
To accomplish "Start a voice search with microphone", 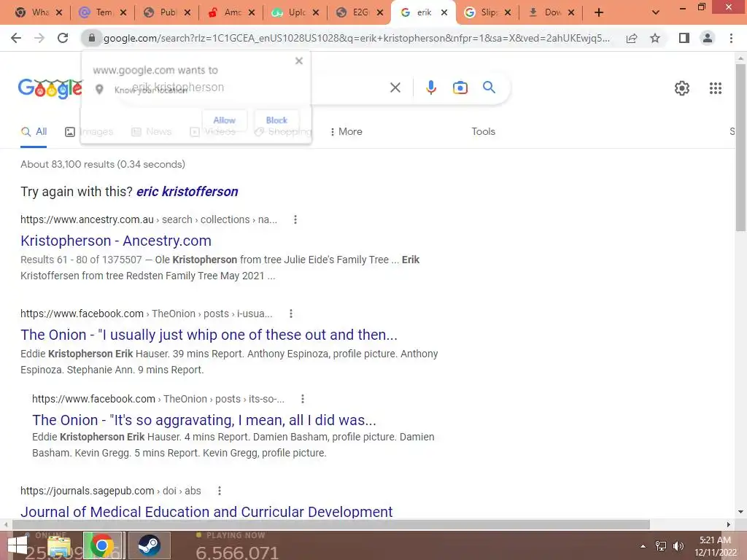I will (430, 87).
